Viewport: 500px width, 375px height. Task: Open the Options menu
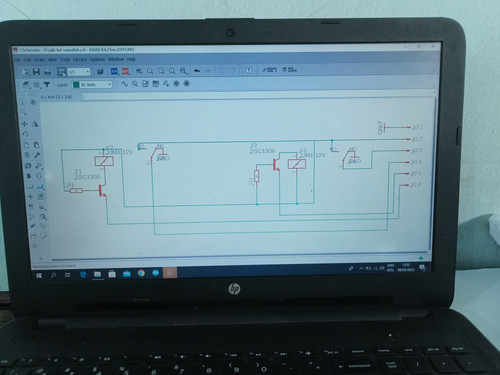click(x=97, y=59)
